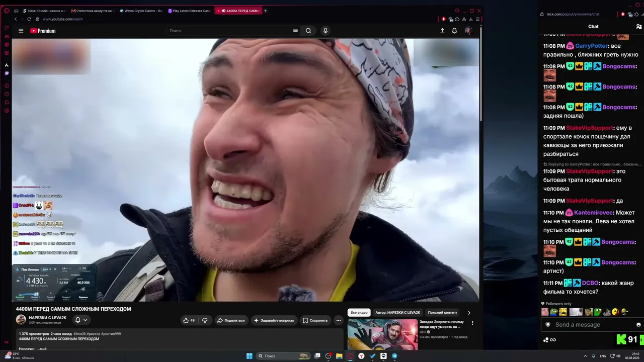Click the Поделиться share button
644x362 pixels.
(230, 320)
